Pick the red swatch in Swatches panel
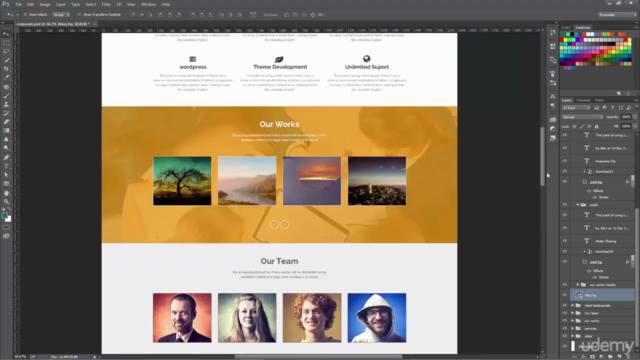Screen dimensions: 640x360 pyautogui.click(x=562, y=40)
